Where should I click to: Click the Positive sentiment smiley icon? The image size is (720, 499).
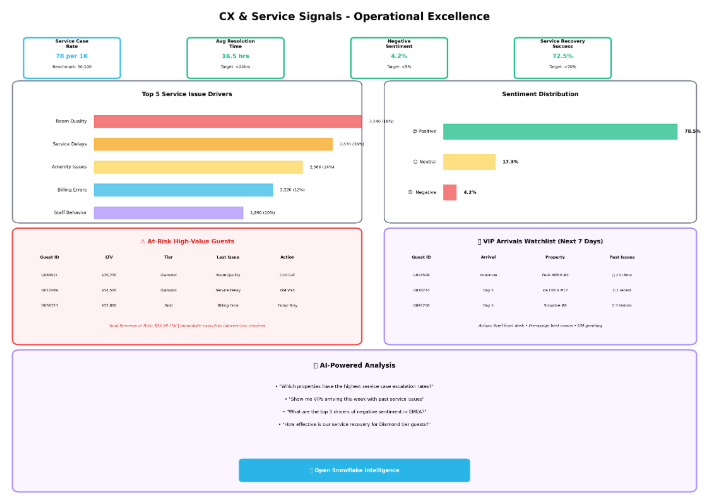tap(415, 131)
